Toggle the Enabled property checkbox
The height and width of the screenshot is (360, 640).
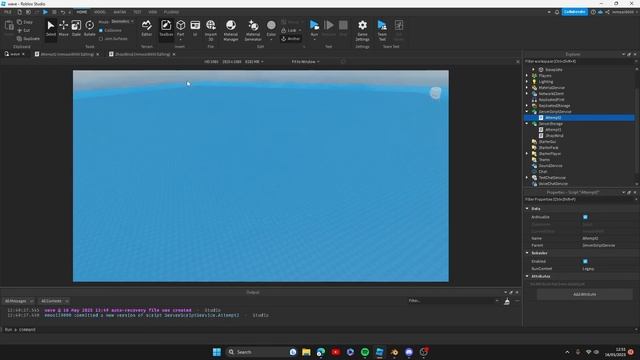point(585,261)
